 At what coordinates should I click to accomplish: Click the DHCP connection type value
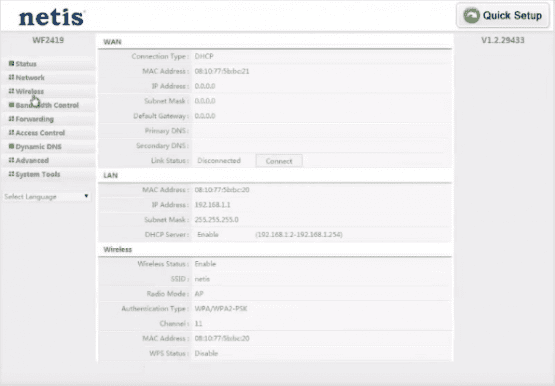coord(204,56)
